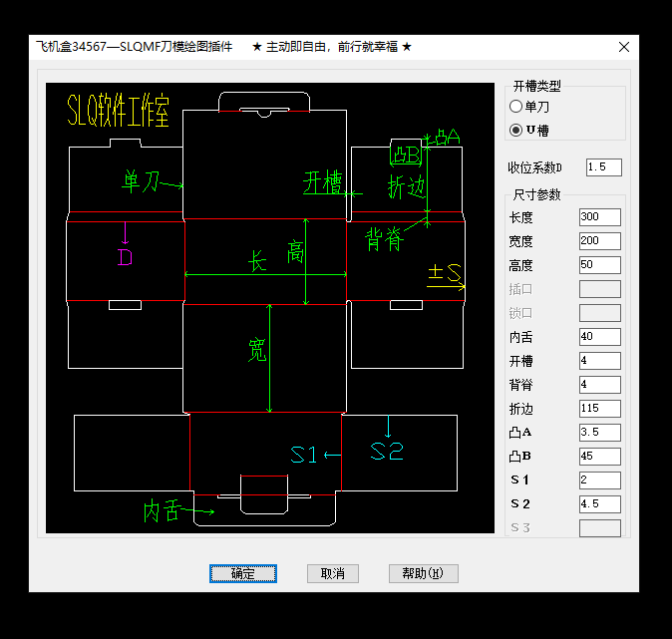Viewport: 672px width, 639px height.
Task: Select the 单刀 slot type radio button
Action: tap(515, 106)
